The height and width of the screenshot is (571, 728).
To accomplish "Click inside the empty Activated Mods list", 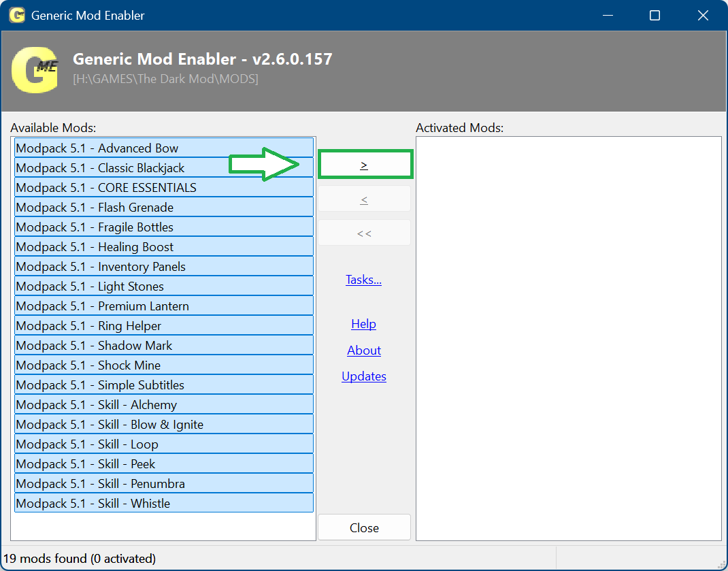I will pyautogui.click(x=569, y=338).
